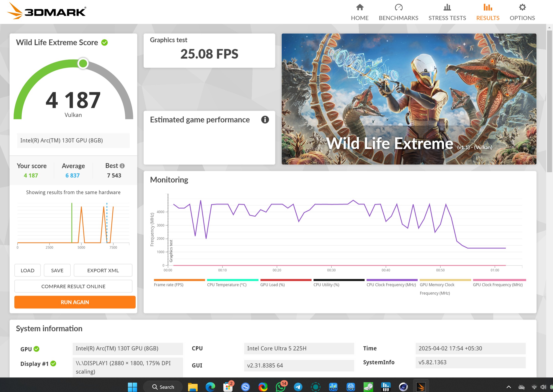
Task: Click the page vertical scrollbar
Action: coord(549,101)
